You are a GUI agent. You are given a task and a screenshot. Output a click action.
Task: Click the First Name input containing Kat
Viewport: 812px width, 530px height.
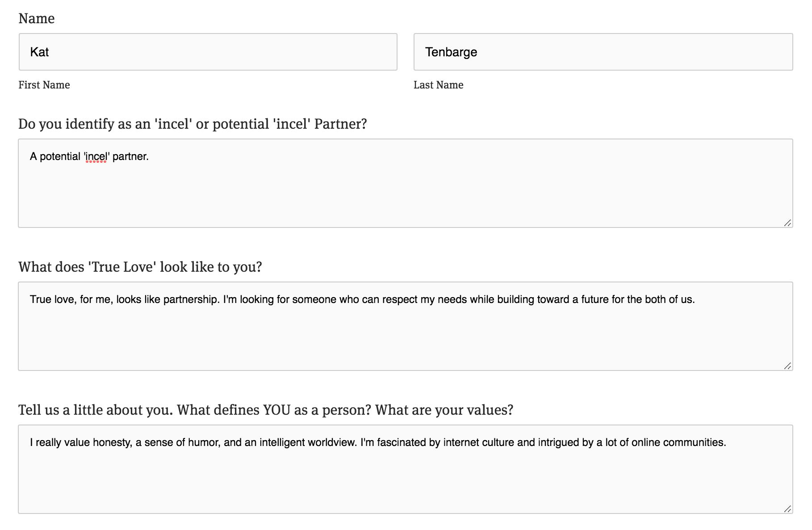coord(208,52)
